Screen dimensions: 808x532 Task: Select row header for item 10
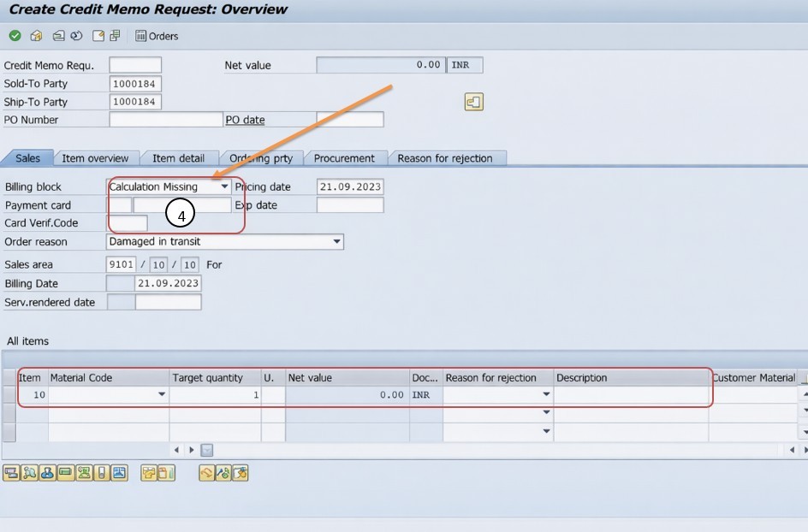click(9, 395)
